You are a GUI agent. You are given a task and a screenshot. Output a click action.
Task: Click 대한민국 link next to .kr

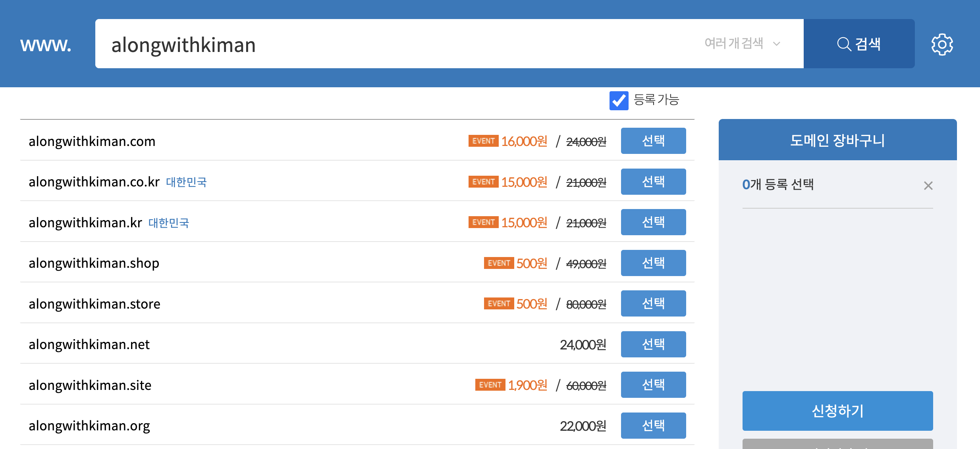click(x=169, y=223)
